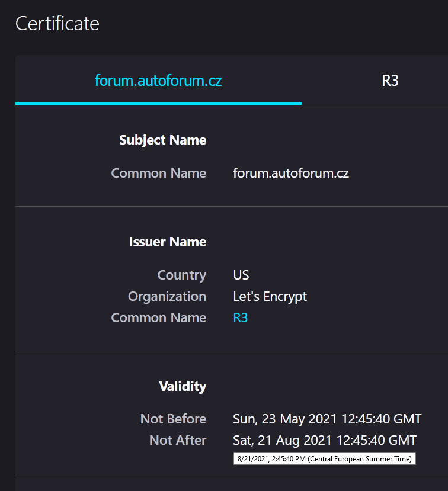Click the Issuer Name section heading

pos(168,242)
